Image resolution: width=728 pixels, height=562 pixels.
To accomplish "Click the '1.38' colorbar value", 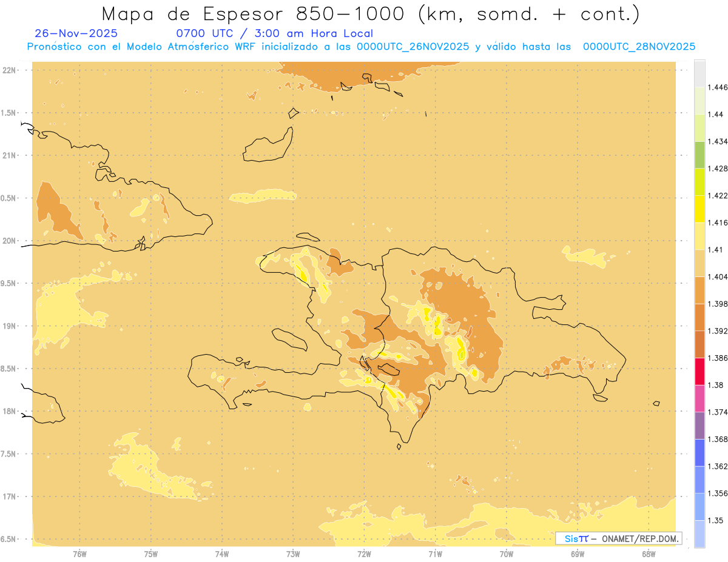I will [x=715, y=385].
